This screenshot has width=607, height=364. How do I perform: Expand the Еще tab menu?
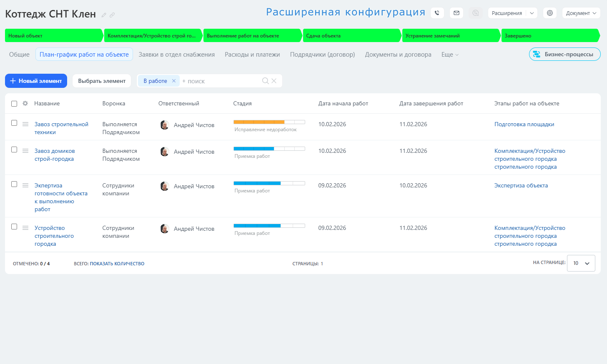click(450, 55)
